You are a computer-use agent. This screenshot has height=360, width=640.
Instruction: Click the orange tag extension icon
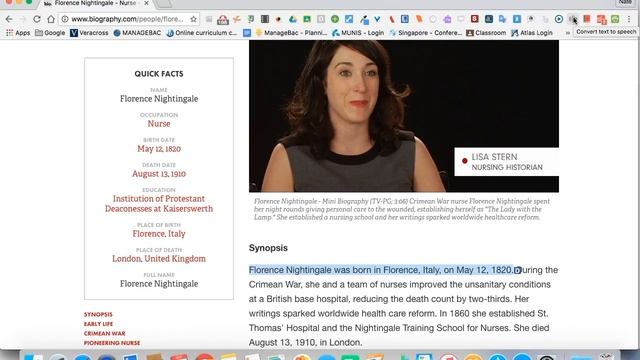click(419, 19)
